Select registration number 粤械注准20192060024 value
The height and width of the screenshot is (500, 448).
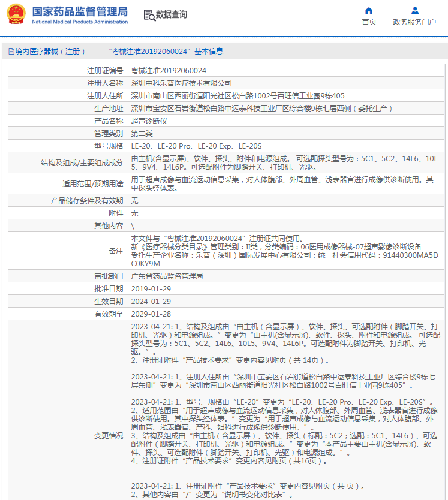[169, 71]
